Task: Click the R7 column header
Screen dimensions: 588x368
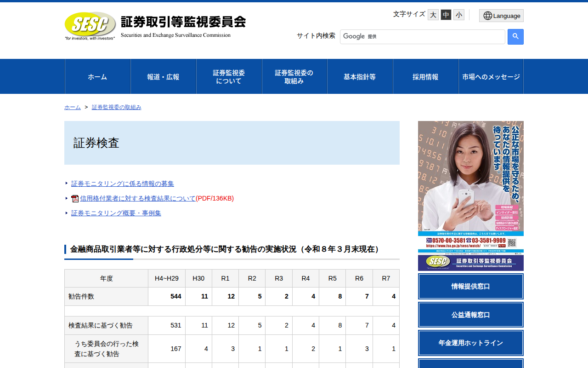Action: [386, 278]
